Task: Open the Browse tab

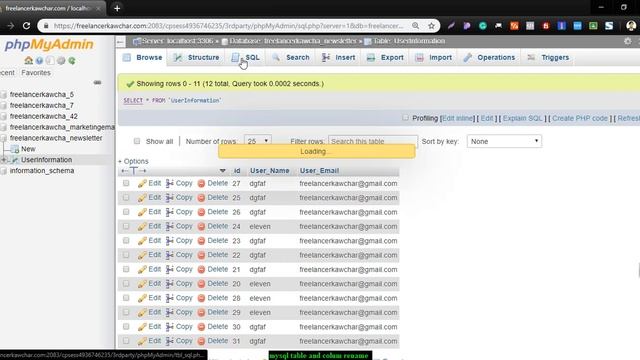Action: coord(142,58)
